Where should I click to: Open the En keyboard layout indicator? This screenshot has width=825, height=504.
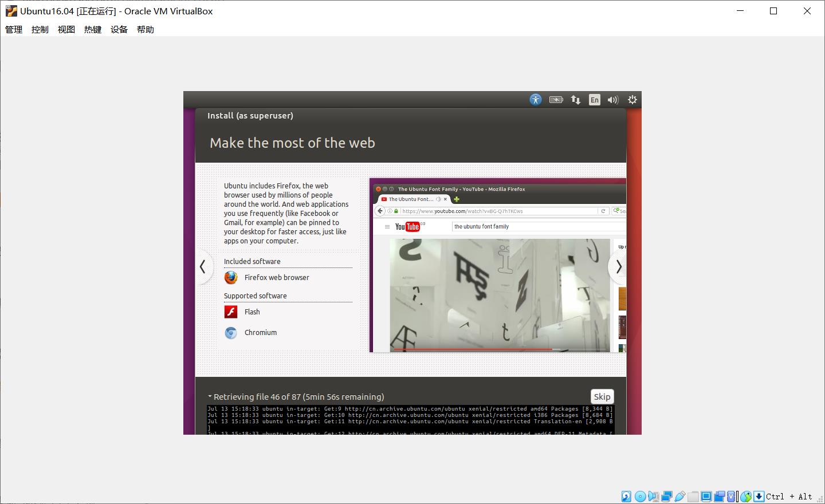[595, 100]
